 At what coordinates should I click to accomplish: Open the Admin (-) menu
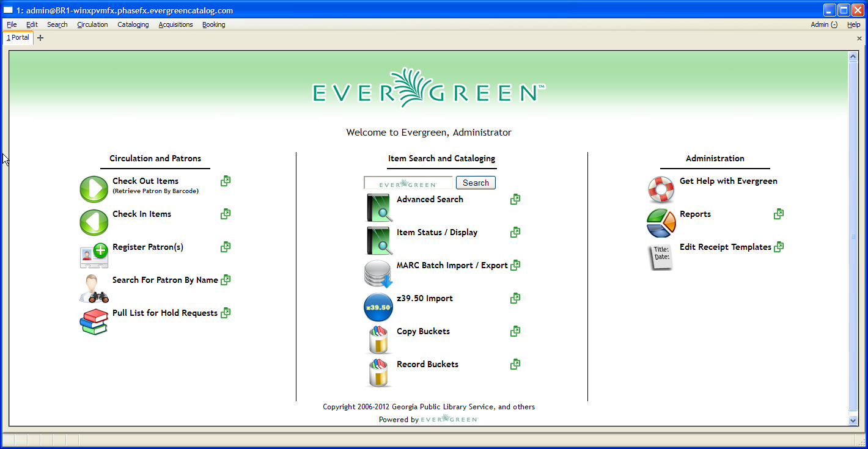click(x=824, y=24)
